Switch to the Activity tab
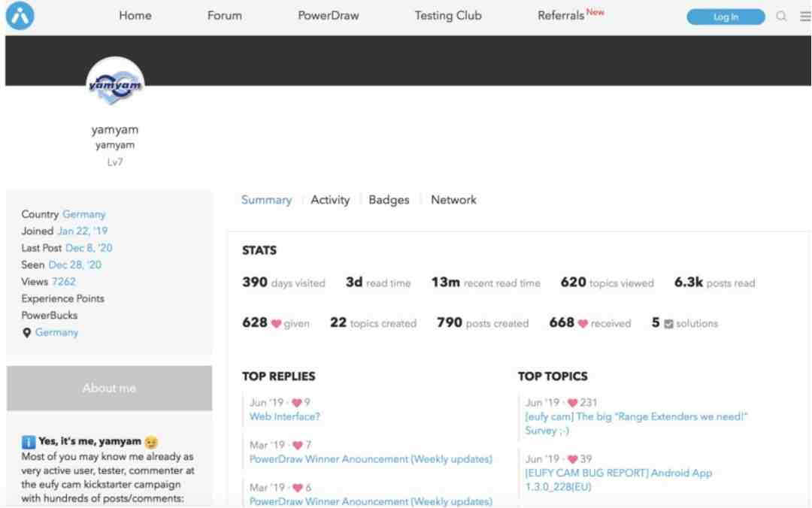Screen dimensions: 812x508 point(330,200)
